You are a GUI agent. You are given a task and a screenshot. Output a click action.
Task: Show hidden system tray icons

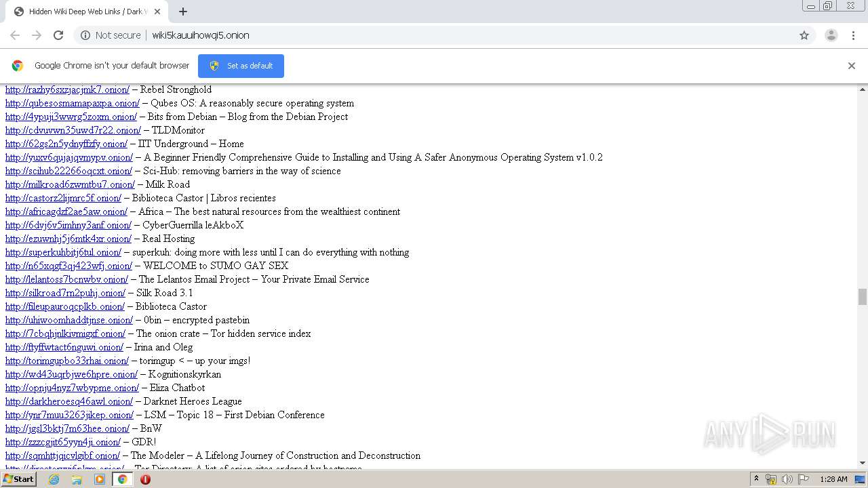[x=757, y=479]
